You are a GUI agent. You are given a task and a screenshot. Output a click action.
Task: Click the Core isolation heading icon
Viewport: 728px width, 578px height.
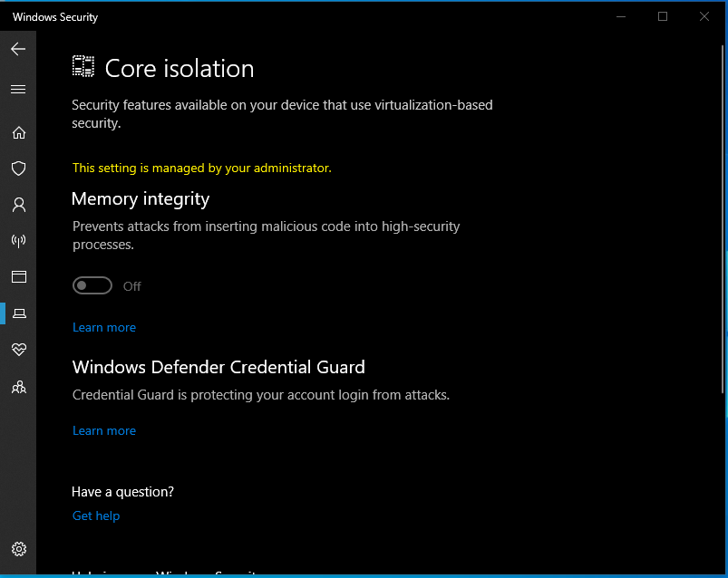[x=83, y=68]
